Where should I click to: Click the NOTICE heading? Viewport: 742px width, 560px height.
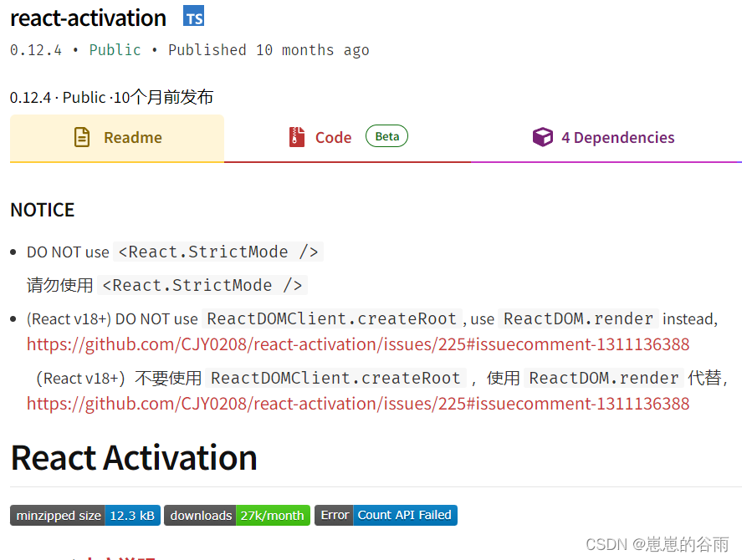coord(42,210)
